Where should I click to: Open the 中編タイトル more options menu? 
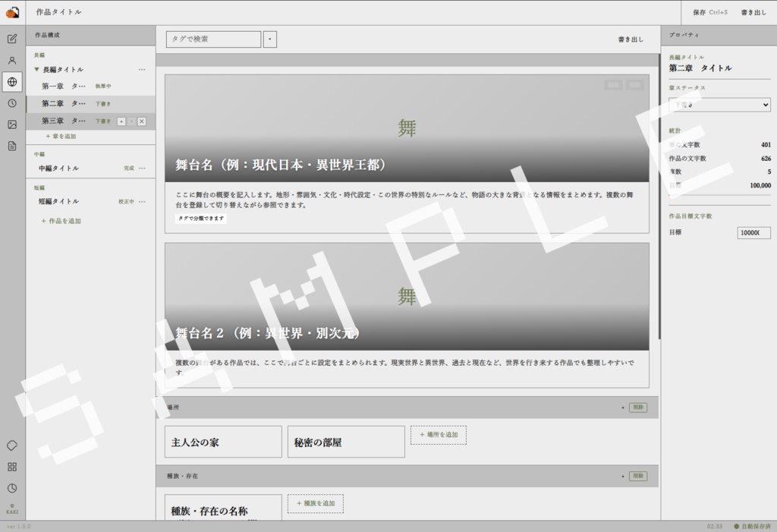(x=142, y=168)
